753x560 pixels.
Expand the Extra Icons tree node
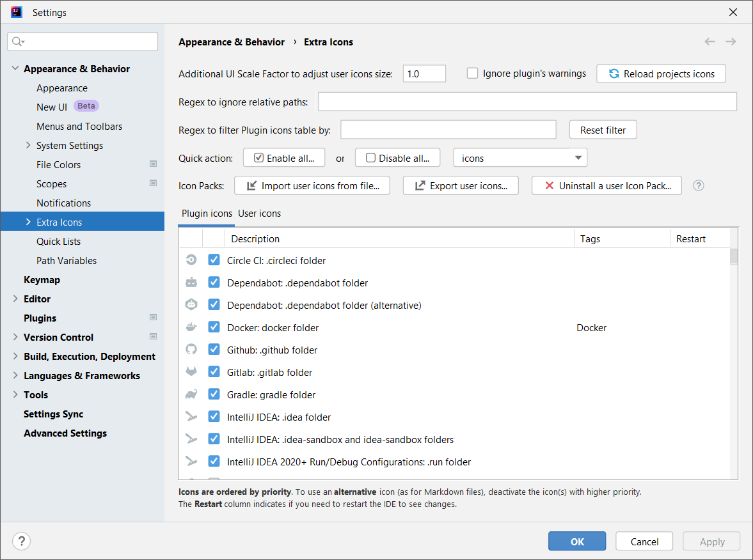(28, 222)
